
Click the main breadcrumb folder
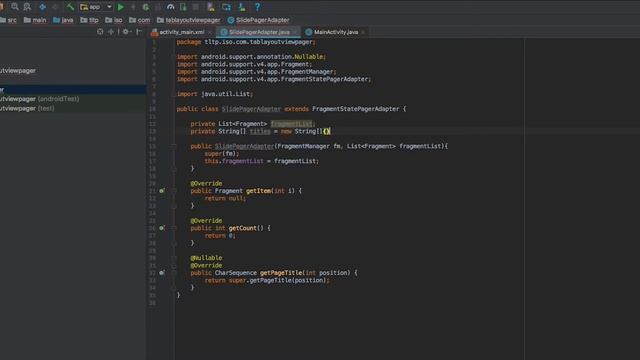[x=35, y=20]
